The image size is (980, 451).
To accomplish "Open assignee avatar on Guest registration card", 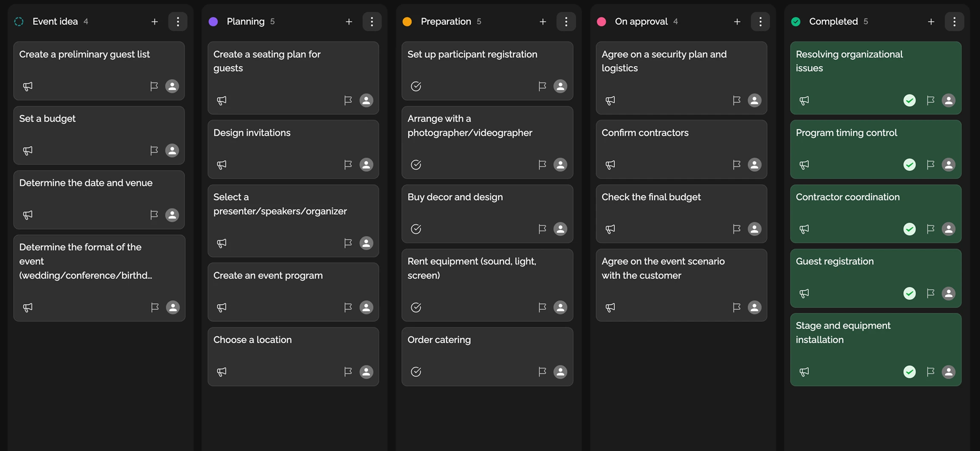I will 949,293.
